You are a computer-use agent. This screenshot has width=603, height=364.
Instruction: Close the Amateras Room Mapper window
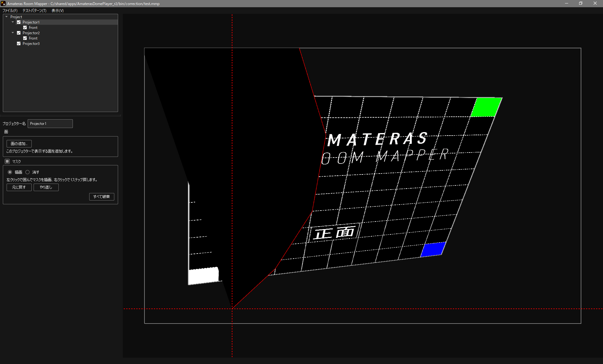coord(595,3)
